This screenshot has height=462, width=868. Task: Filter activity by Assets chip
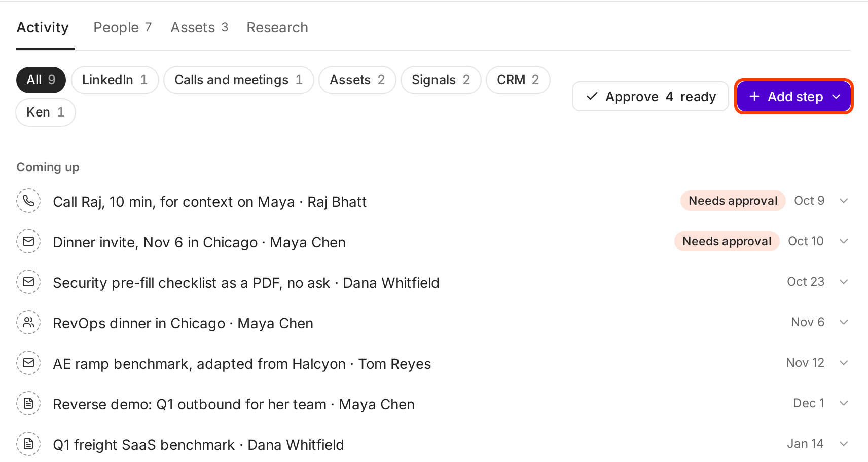pyautogui.click(x=357, y=80)
